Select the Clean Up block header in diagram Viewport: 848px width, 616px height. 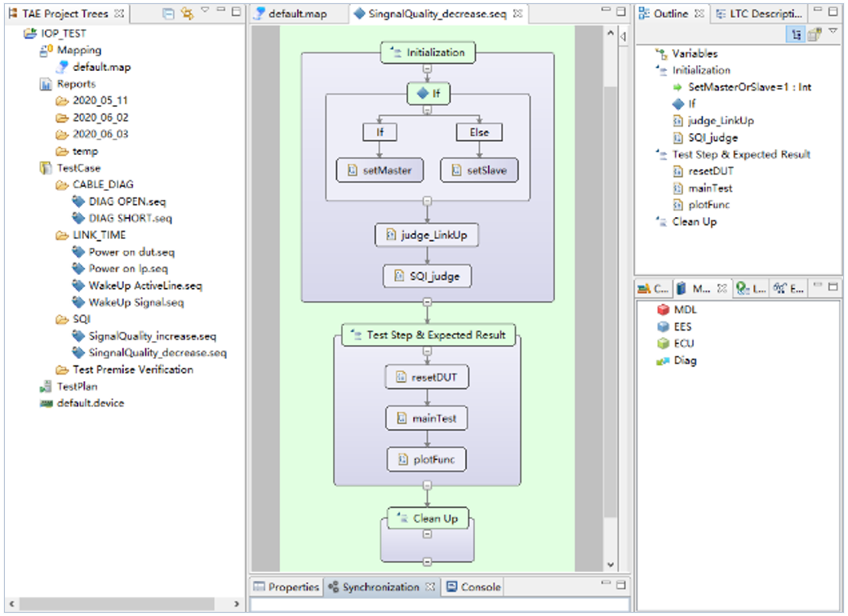click(x=428, y=518)
